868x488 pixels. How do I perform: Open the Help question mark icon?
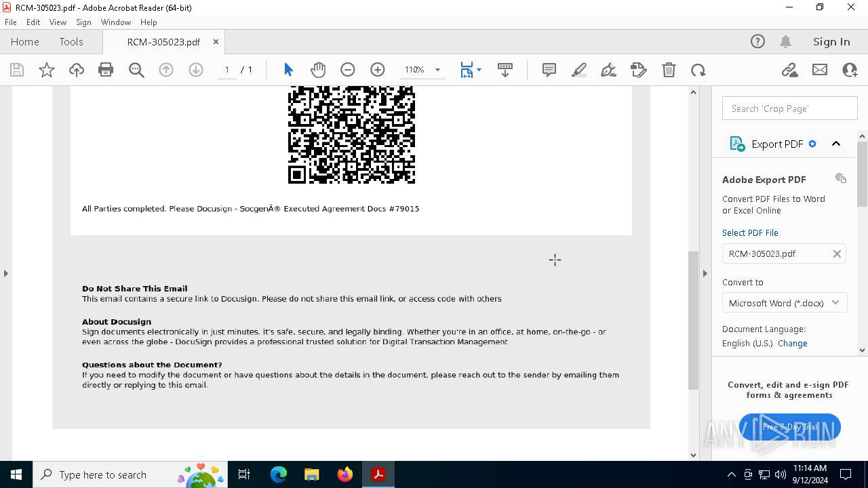757,41
